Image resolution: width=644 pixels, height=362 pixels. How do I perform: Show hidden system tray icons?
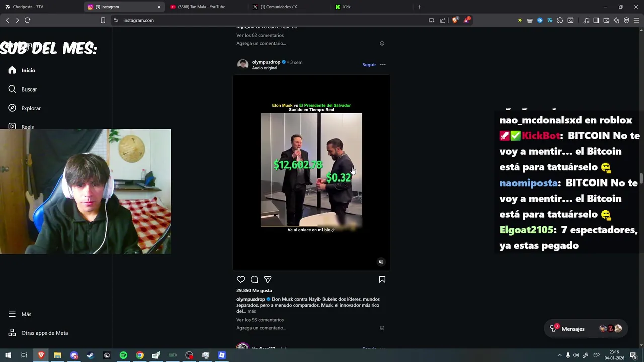[559, 355]
